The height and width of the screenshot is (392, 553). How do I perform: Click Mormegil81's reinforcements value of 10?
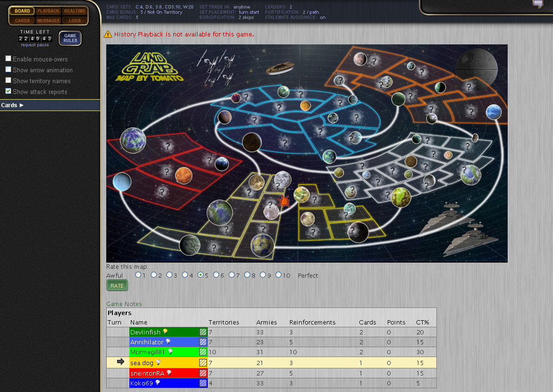(x=293, y=352)
